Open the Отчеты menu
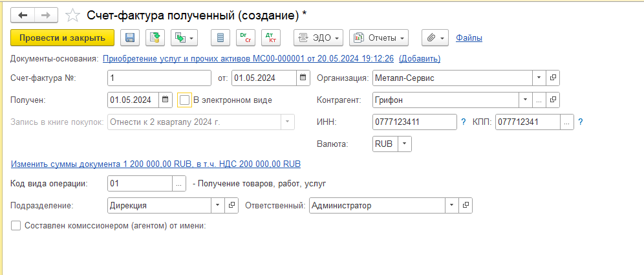The image size is (644, 275). coord(379,38)
